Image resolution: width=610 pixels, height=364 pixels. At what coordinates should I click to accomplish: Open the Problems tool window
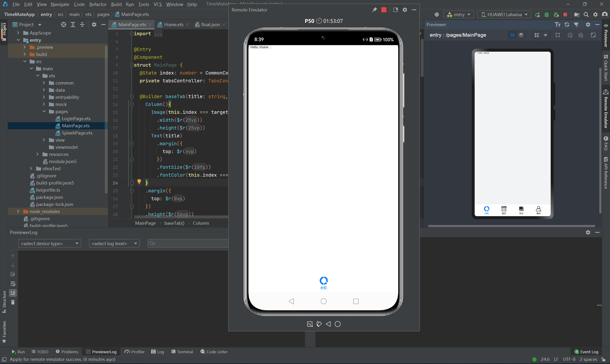67,352
